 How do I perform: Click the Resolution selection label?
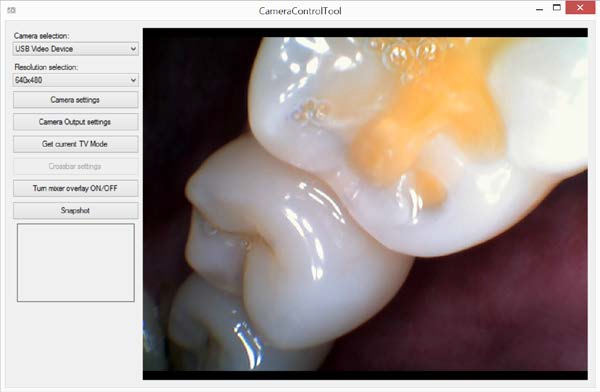[x=46, y=67]
